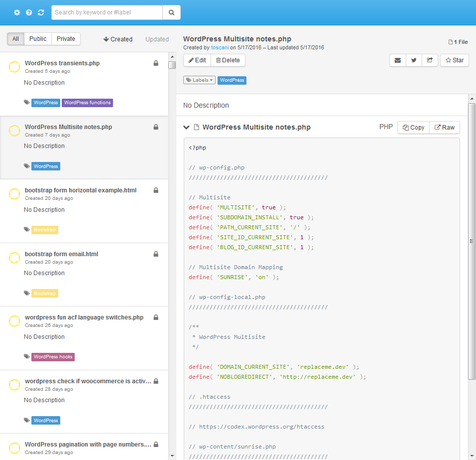This screenshot has width=476, height=460.
Task: Copy the file contents
Action: pyautogui.click(x=413, y=127)
